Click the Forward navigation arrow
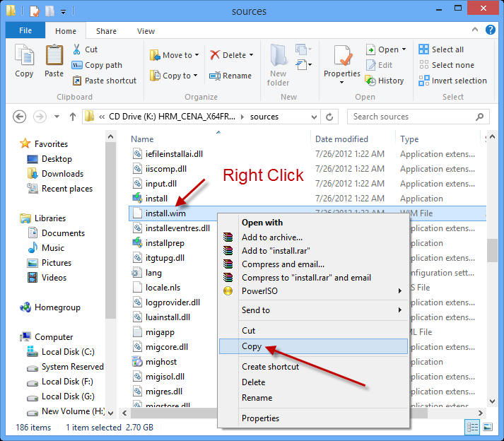This screenshot has width=504, height=441. click(x=40, y=117)
